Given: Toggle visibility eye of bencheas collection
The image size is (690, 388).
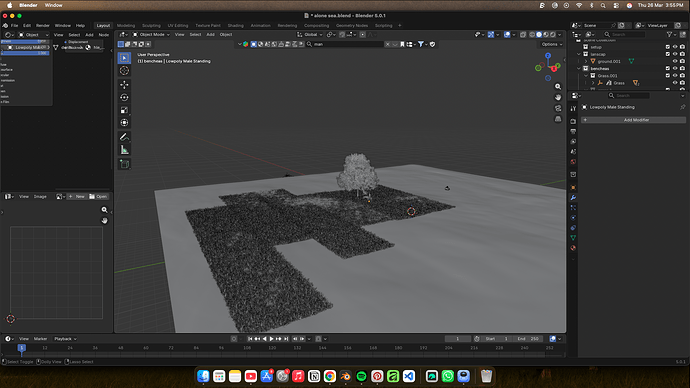Looking at the screenshot, I should (x=675, y=68).
